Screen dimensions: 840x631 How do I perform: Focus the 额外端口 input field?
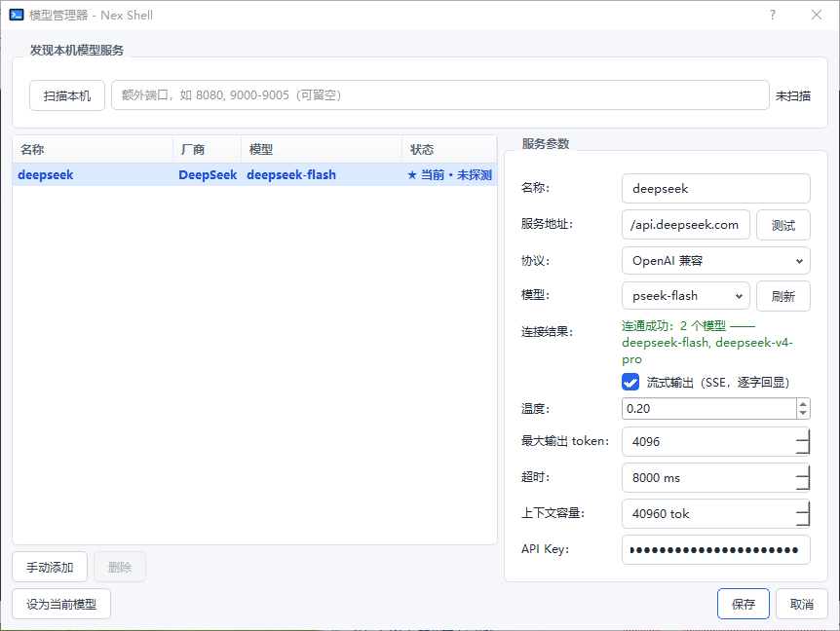click(x=440, y=95)
